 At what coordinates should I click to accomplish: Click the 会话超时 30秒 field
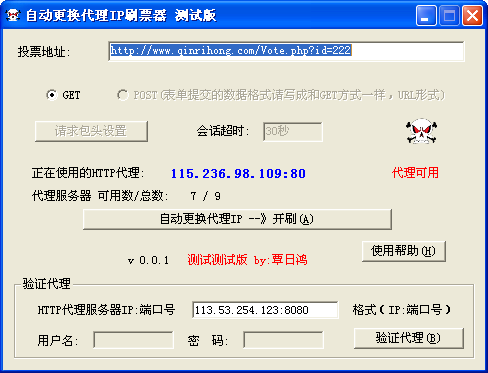point(293,132)
